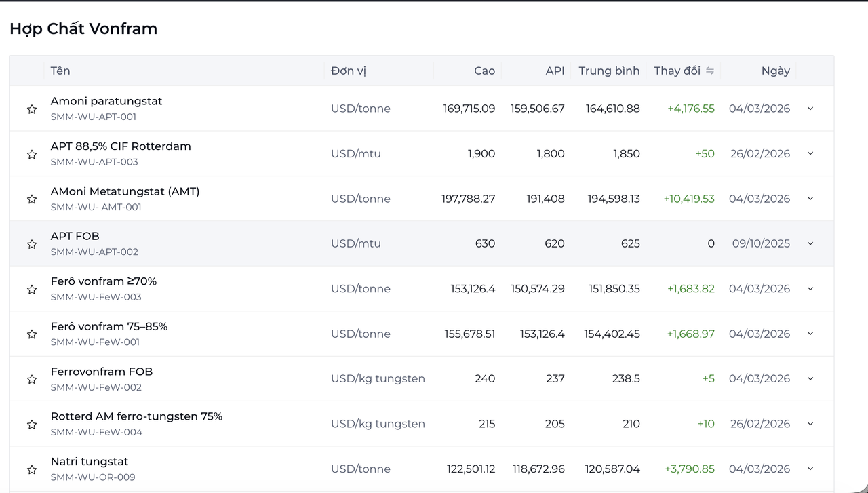Click the average value 238.5

click(626, 378)
